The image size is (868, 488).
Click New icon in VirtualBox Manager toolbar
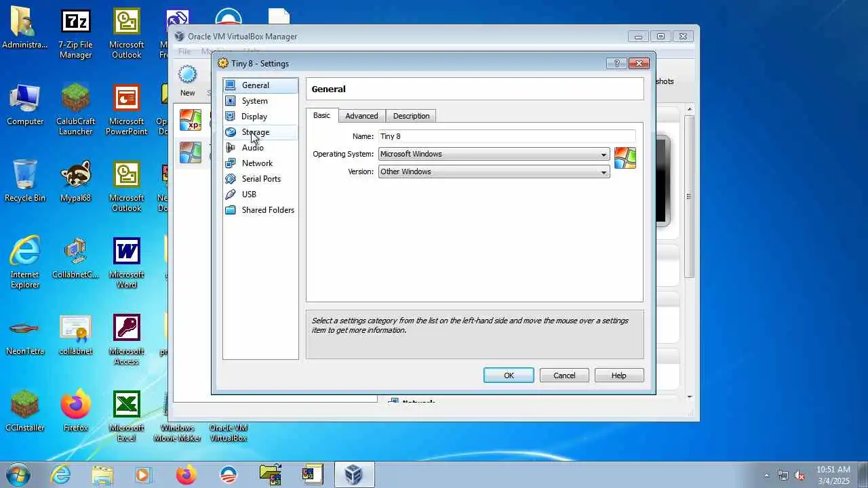[x=188, y=81]
